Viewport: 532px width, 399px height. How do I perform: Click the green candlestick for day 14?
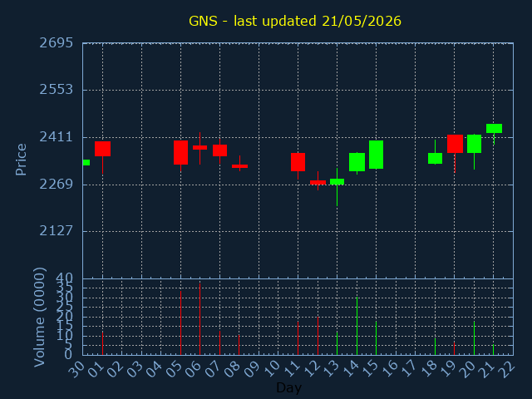click(357, 162)
